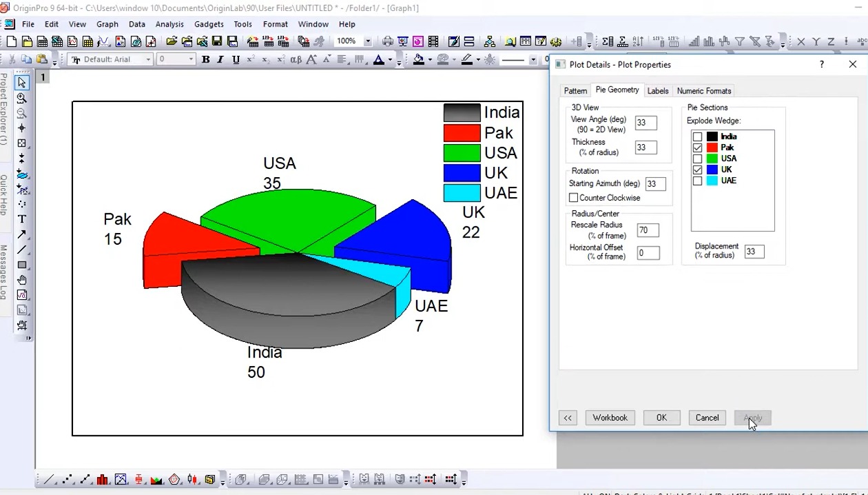Select the Zoom In tool
Image resolution: width=868 pixels, height=495 pixels.
[22, 98]
